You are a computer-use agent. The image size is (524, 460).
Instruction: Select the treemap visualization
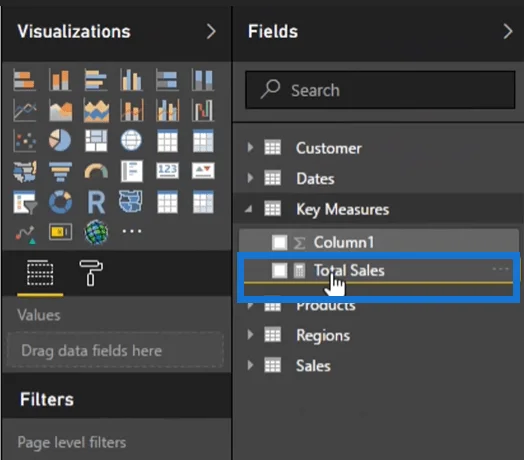pyautogui.click(x=96, y=140)
